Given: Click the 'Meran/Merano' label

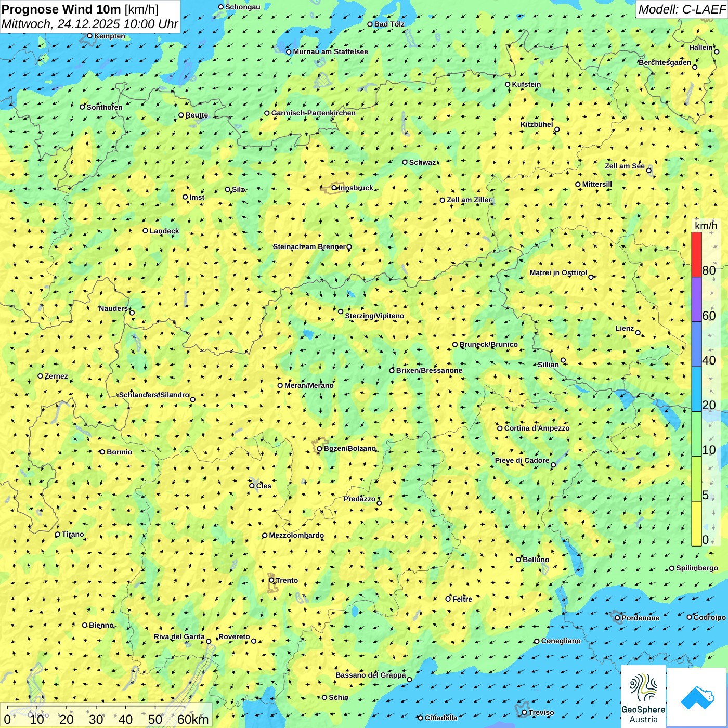Looking at the screenshot, I should point(309,385).
